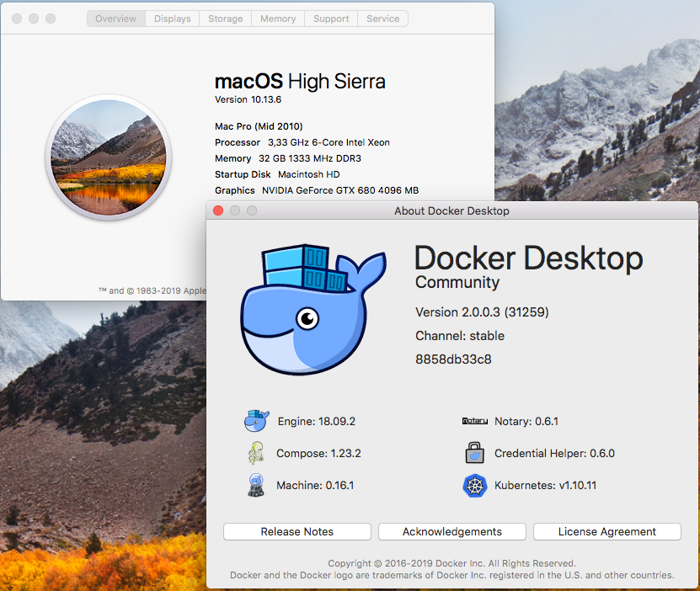Open the Overview tab in About This Mac
The height and width of the screenshot is (591, 700).
click(115, 19)
